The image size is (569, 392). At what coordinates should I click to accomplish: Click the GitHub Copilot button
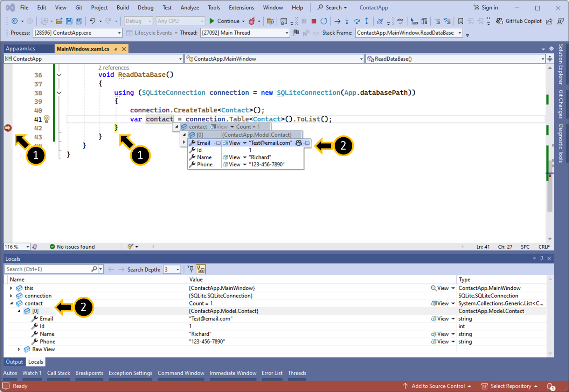(519, 21)
